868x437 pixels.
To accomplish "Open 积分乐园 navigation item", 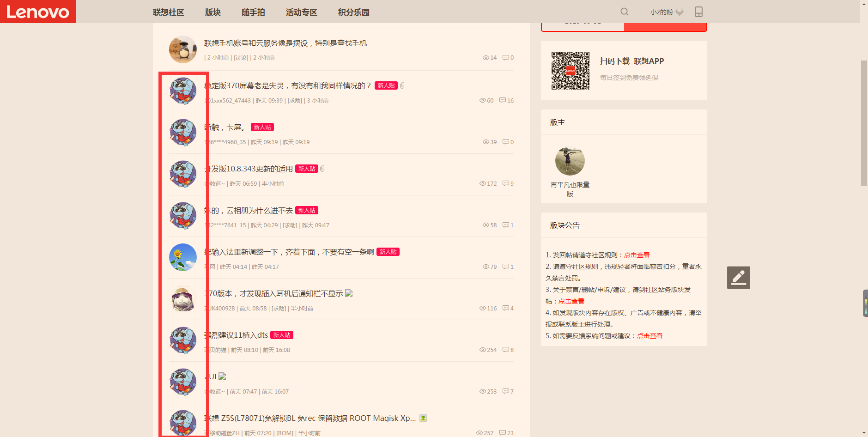I will (353, 12).
